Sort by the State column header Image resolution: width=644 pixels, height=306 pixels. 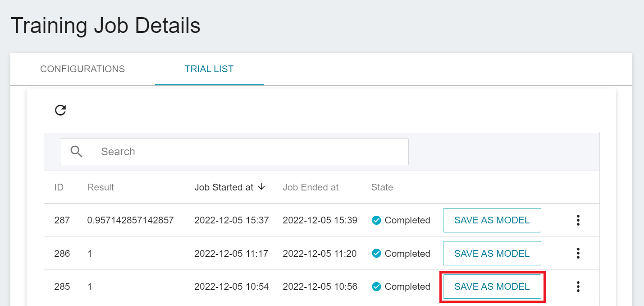382,187
